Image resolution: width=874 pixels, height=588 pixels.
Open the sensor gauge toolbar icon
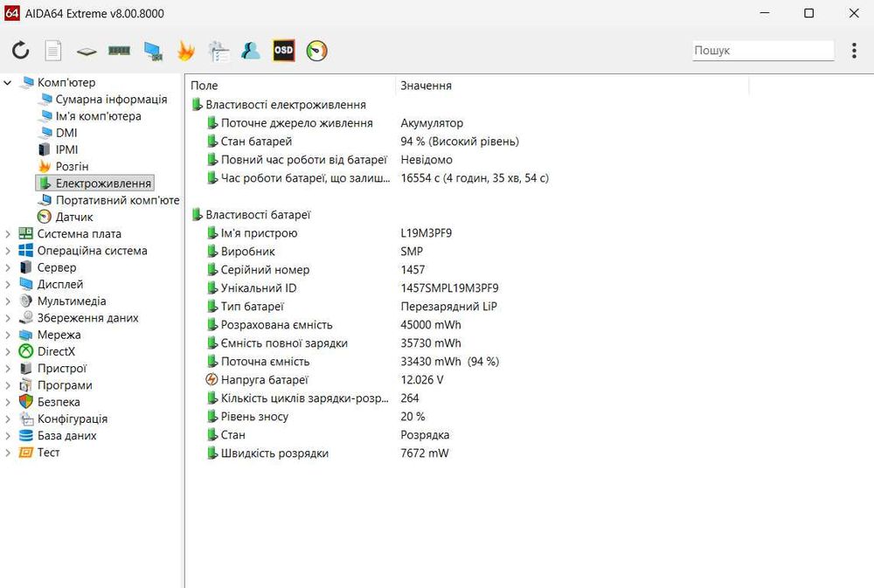pyautogui.click(x=316, y=51)
